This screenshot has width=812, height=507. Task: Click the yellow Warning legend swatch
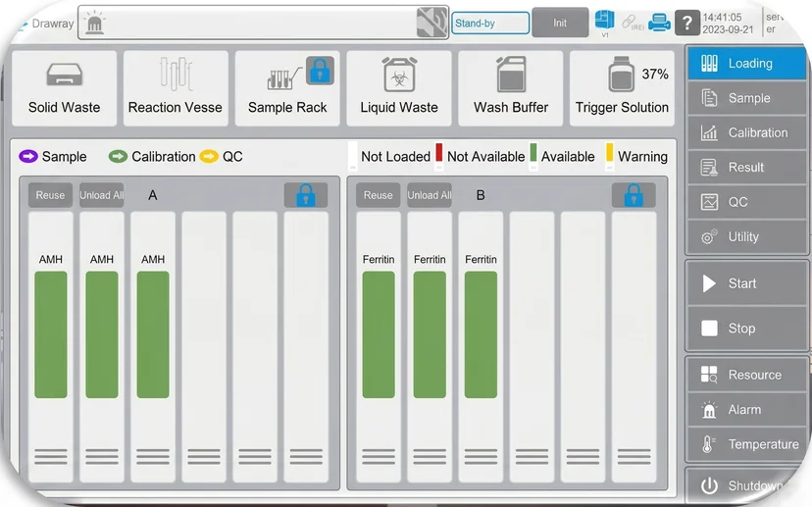610,153
